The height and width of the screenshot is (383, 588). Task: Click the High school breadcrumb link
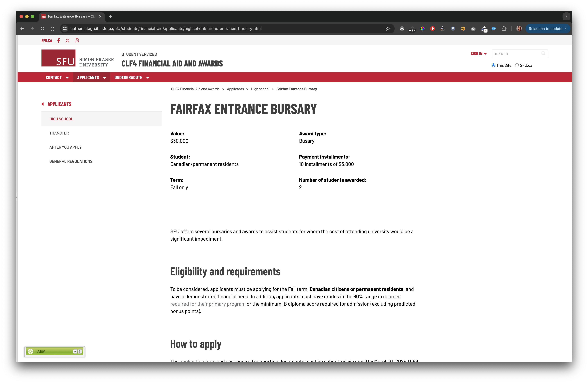click(260, 89)
